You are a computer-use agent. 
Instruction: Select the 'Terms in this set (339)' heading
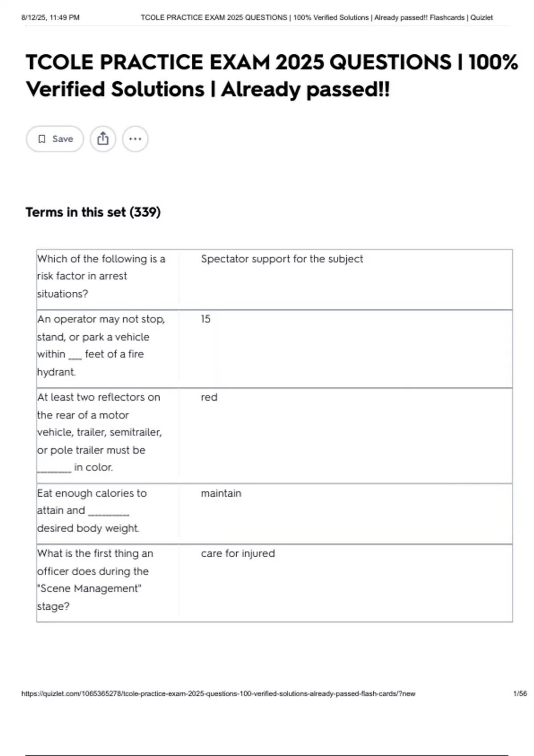coord(93,212)
